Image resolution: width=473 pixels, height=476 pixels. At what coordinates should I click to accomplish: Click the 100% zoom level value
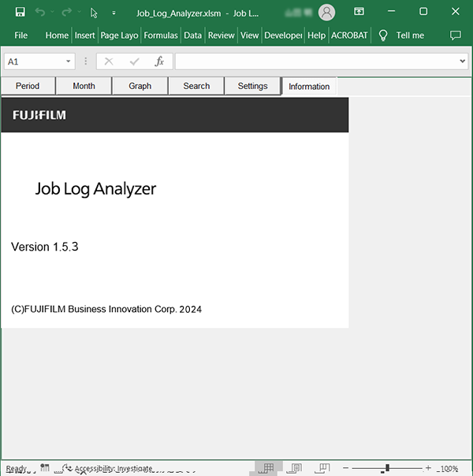449,469
